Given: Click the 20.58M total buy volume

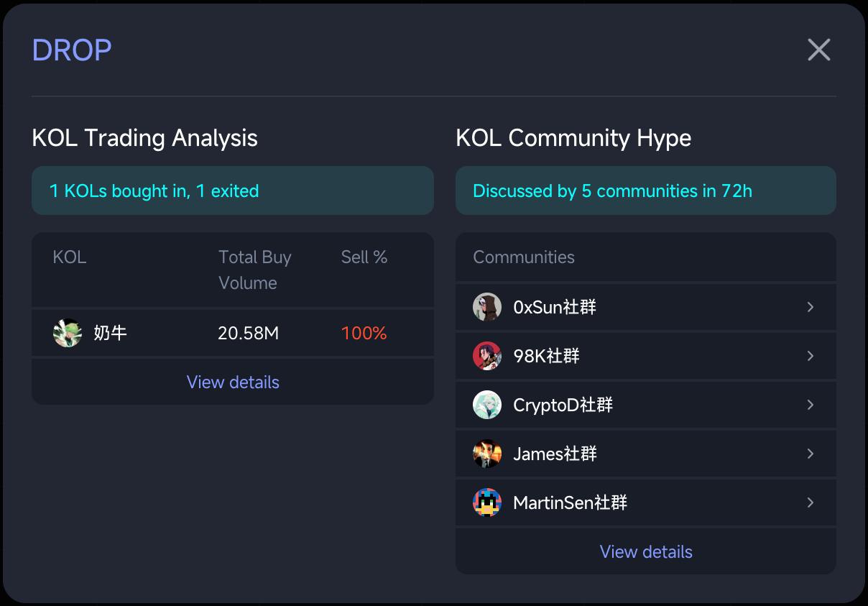Looking at the screenshot, I should (248, 333).
